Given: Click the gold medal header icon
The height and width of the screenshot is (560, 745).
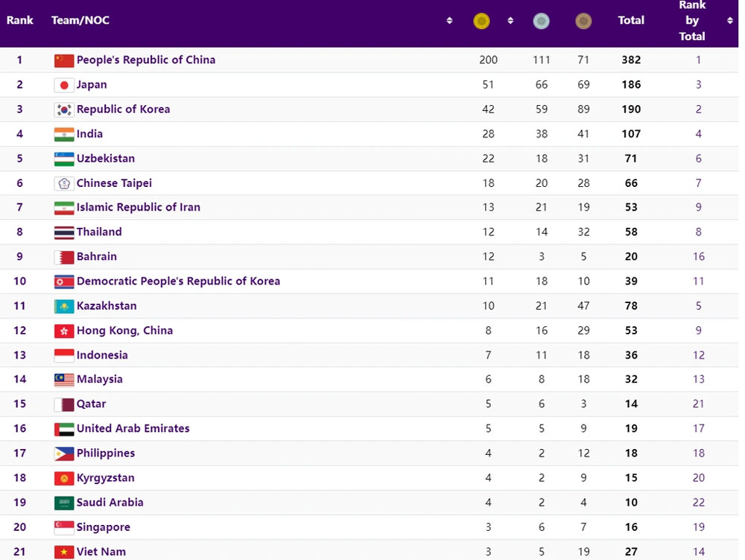Looking at the screenshot, I should 481,21.
